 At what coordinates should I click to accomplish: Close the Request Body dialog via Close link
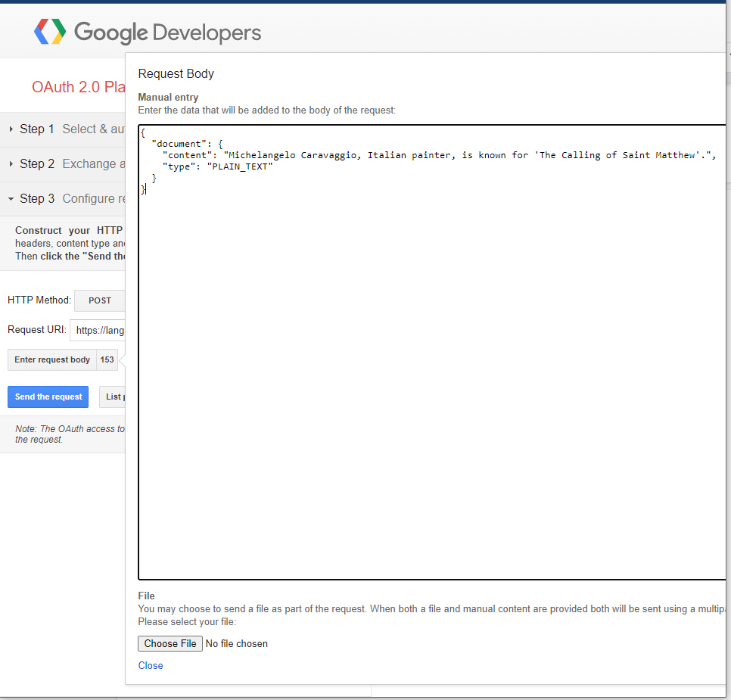point(151,666)
